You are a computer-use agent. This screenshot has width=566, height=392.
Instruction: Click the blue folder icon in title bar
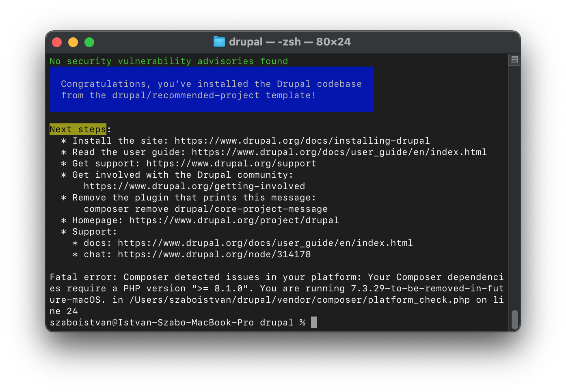(219, 42)
